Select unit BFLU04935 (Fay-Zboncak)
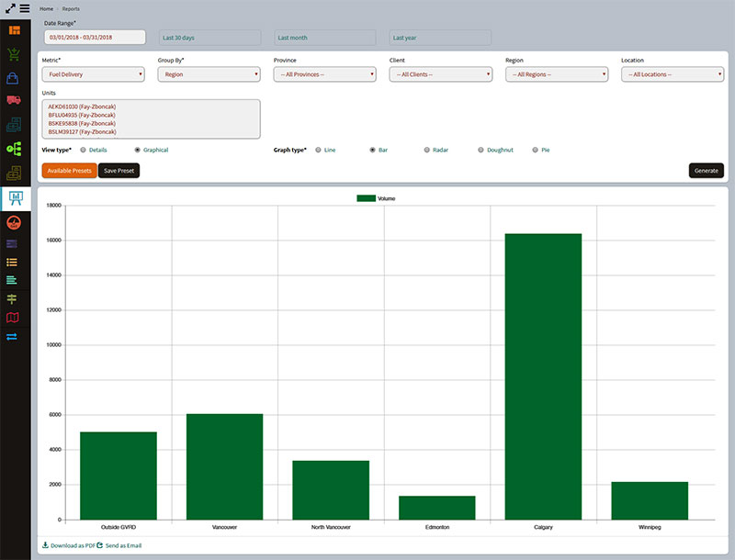This screenshot has height=560, width=735. [x=82, y=115]
